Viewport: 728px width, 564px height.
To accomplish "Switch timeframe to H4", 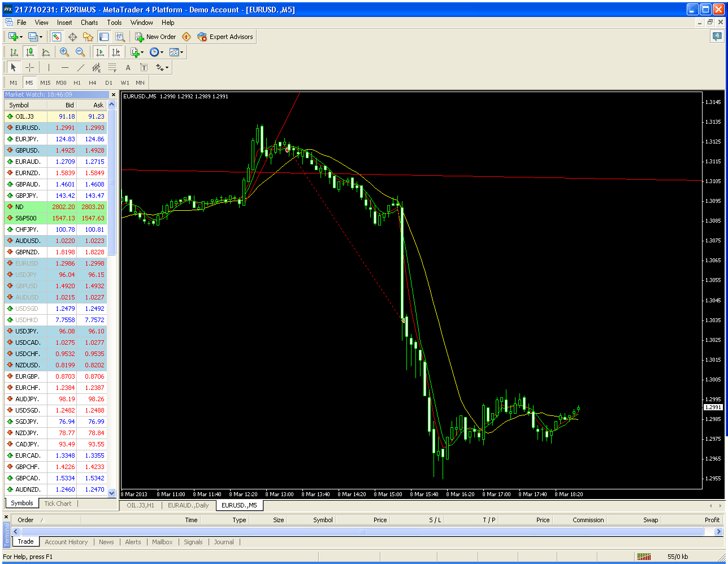I will point(93,83).
